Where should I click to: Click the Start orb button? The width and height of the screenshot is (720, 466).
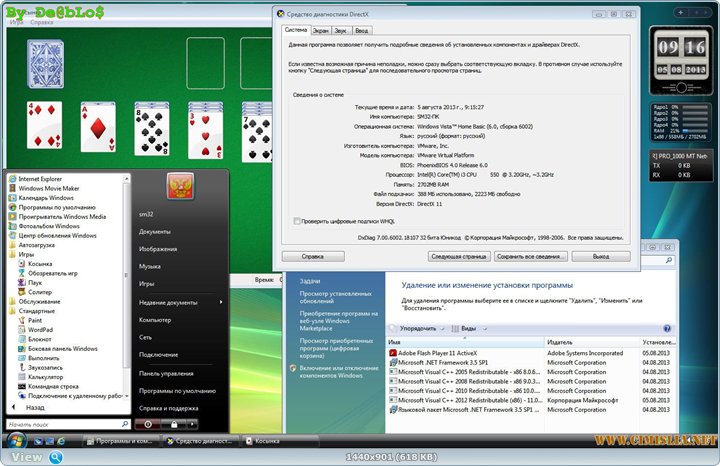17,439
